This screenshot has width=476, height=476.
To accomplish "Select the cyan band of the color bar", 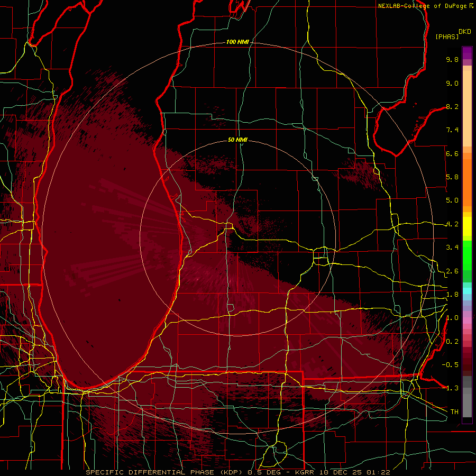I will coord(467,290).
